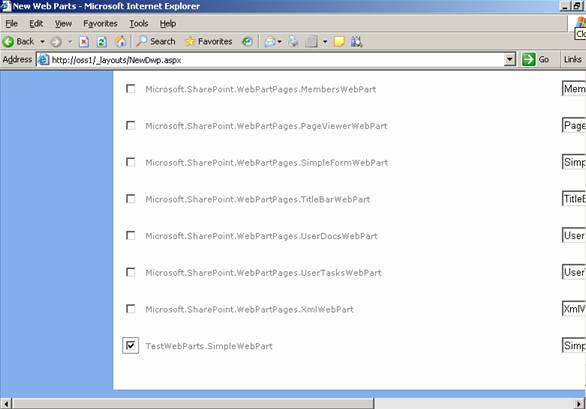The image size is (586, 409).
Task: Open the Edit menu
Action: click(x=36, y=24)
